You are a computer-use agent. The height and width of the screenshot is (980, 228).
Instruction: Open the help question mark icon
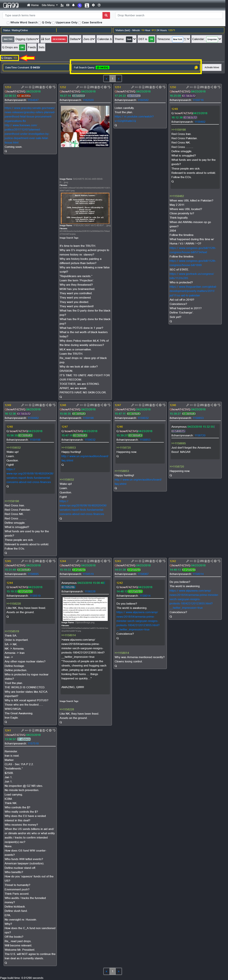pyautogui.click(x=99, y=5)
